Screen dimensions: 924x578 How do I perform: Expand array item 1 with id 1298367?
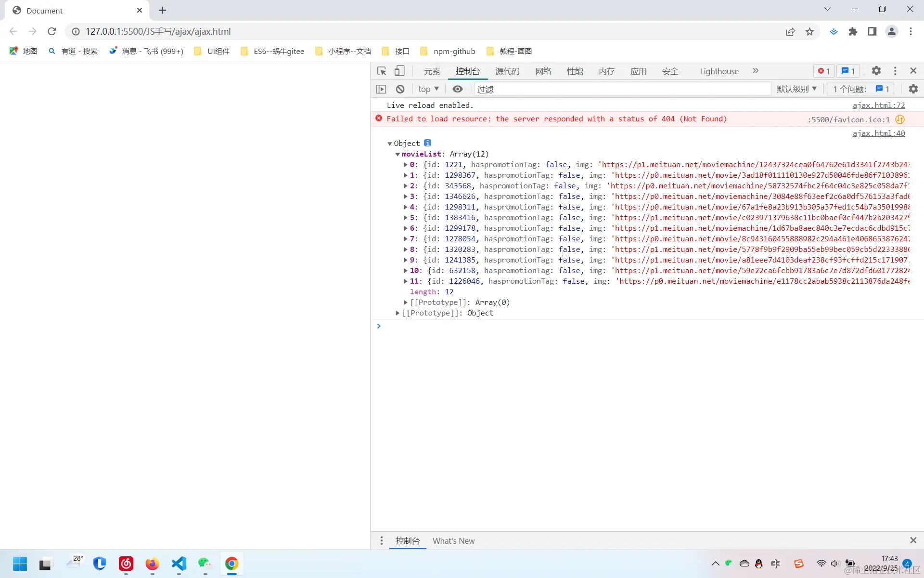coord(406,175)
